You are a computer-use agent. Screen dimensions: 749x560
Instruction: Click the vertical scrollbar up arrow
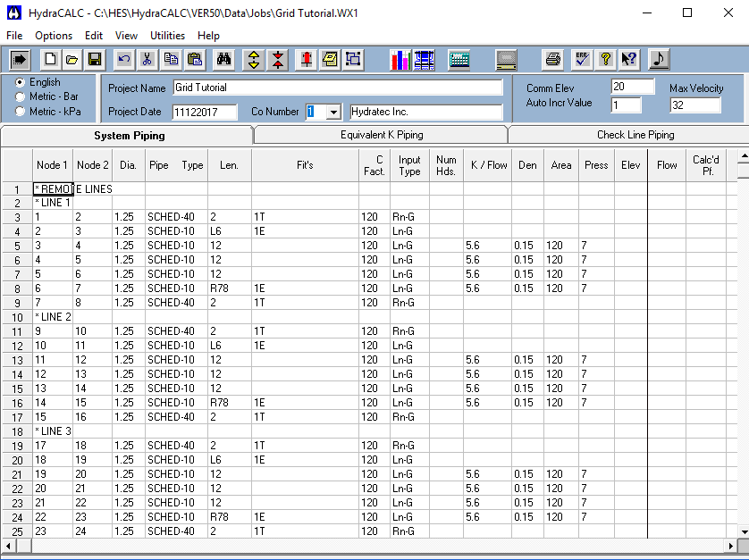[744, 155]
